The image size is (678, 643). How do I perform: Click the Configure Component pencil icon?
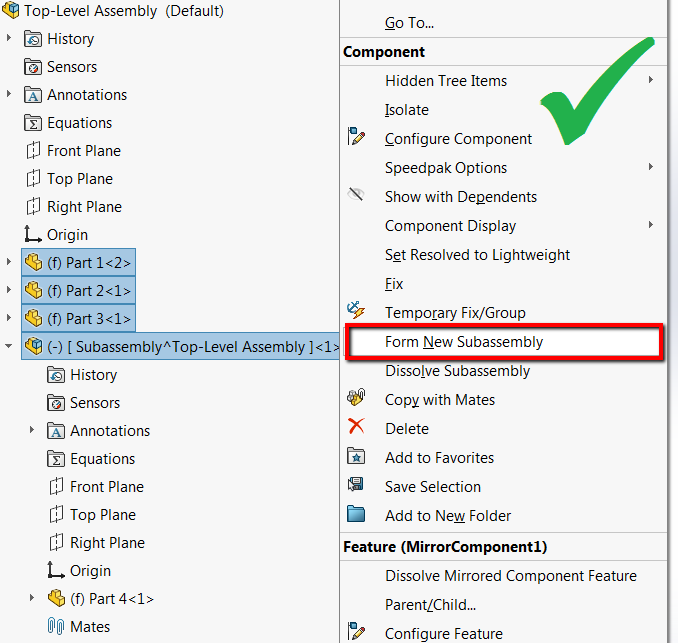[x=356, y=136]
